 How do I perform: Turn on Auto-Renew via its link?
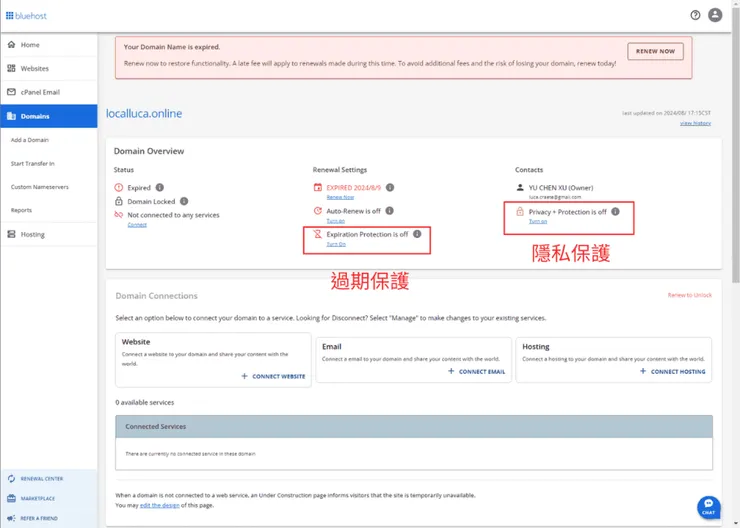[336, 221]
